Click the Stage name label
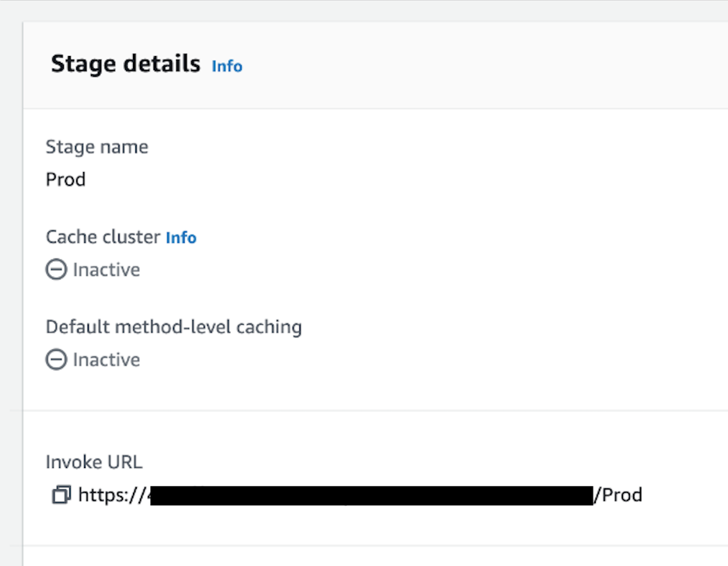 [96, 147]
